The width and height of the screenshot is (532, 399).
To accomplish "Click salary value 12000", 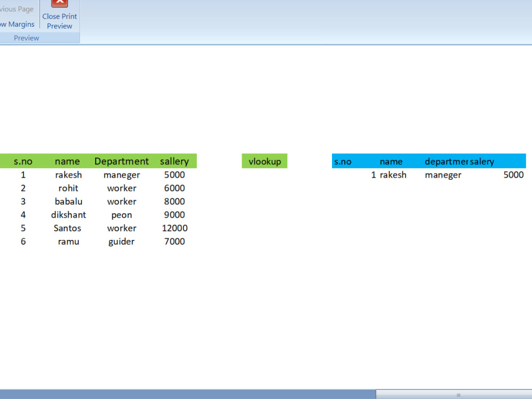I will click(x=174, y=228).
